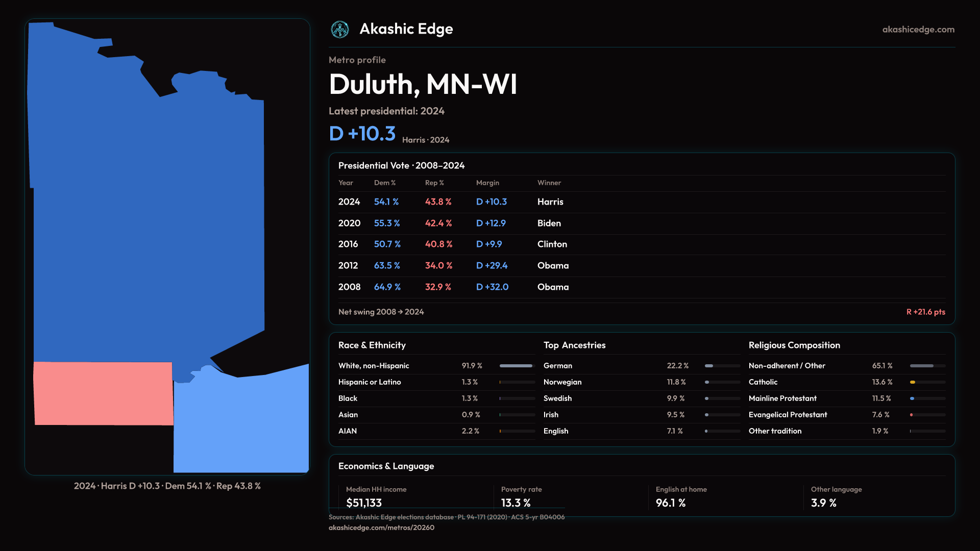Click the Evangelical Protestant red bar indicator
This screenshot has height=551, width=980.
[912, 415]
